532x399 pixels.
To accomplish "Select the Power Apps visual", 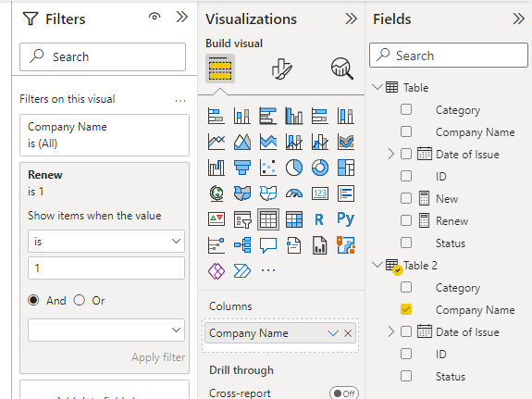I will (x=217, y=271).
